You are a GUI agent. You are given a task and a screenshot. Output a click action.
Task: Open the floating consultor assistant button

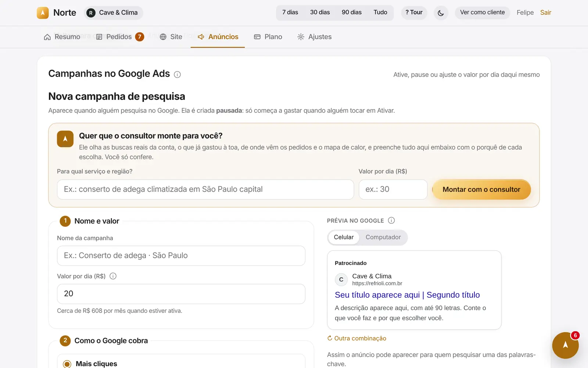[565, 345]
